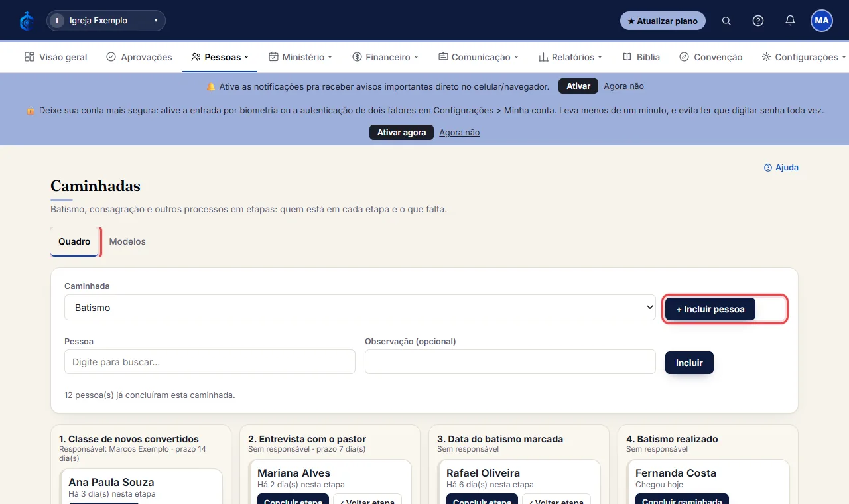Click the "4. Batismo realizado" heading
The width and height of the screenshot is (849, 504).
tap(672, 439)
